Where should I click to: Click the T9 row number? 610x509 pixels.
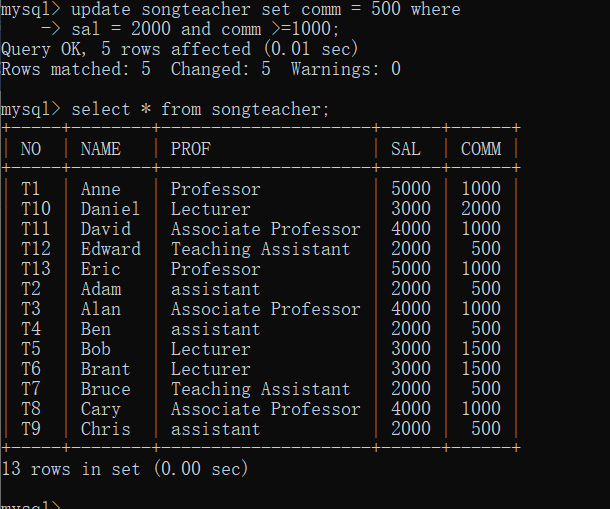click(31, 429)
